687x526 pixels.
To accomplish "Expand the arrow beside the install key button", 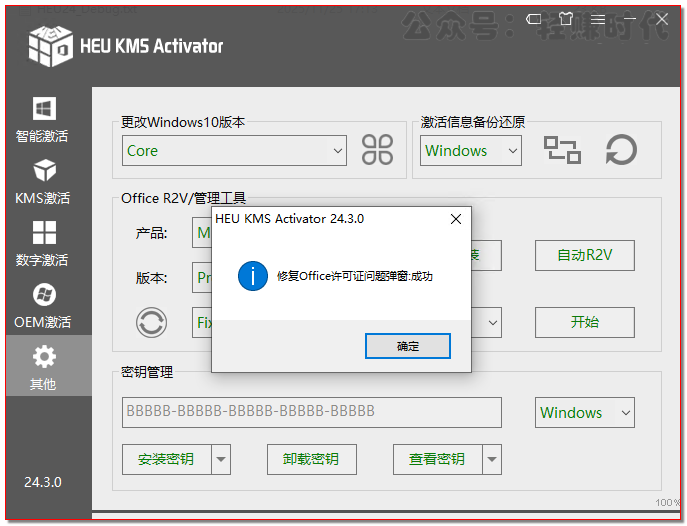I will (221, 459).
